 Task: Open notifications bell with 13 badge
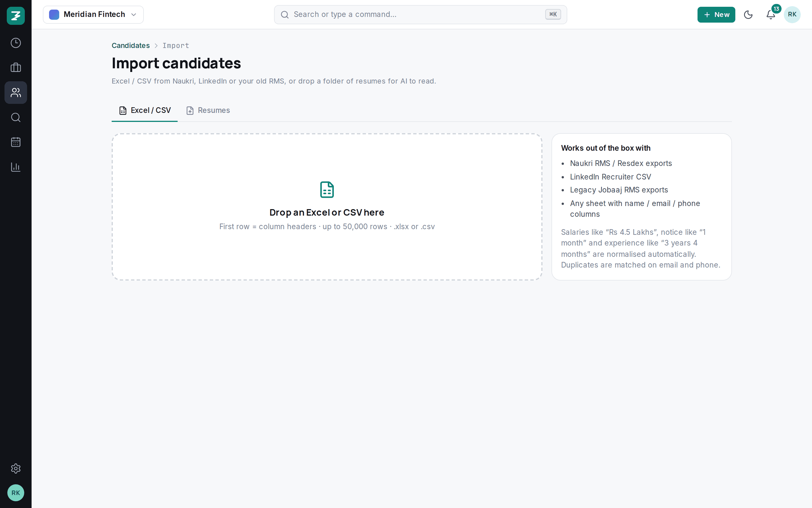click(x=771, y=15)
